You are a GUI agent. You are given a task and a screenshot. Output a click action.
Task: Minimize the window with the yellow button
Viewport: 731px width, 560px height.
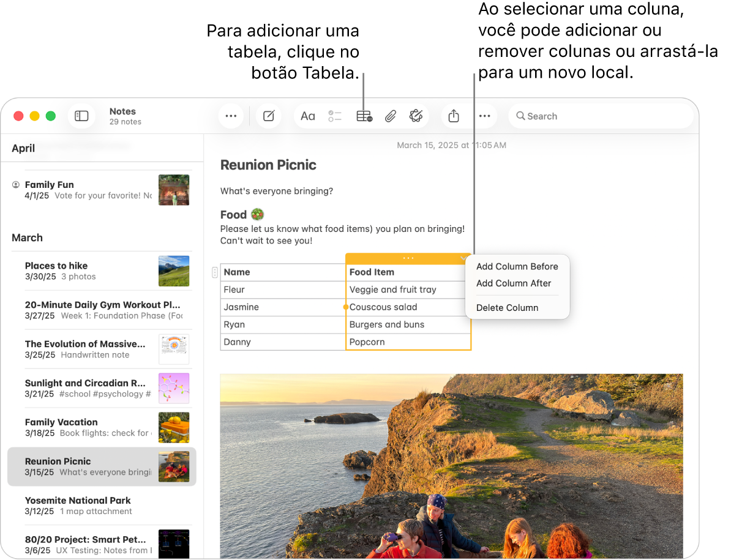pos(34,116)
